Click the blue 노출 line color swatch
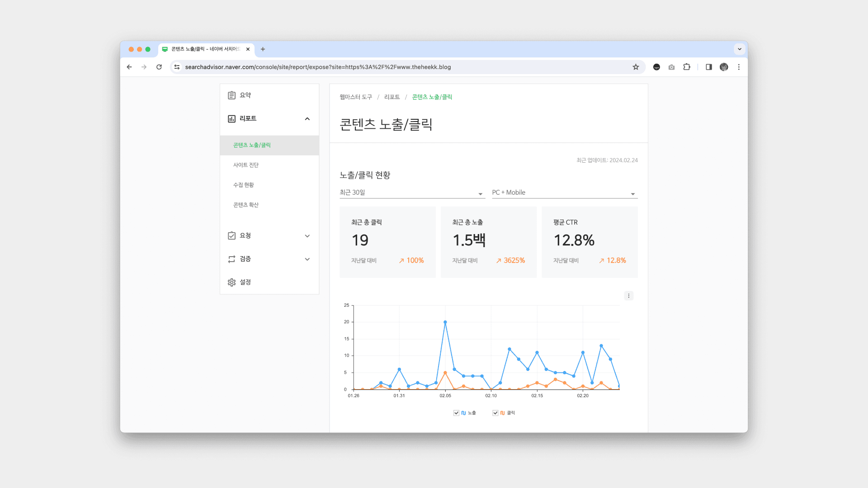The height and width of the screenshot is (488, 868). click(x=463, y=413)
